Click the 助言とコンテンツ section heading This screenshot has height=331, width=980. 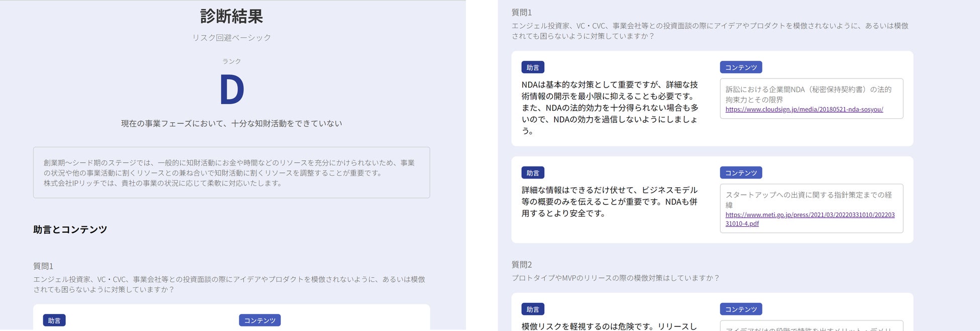70,229
